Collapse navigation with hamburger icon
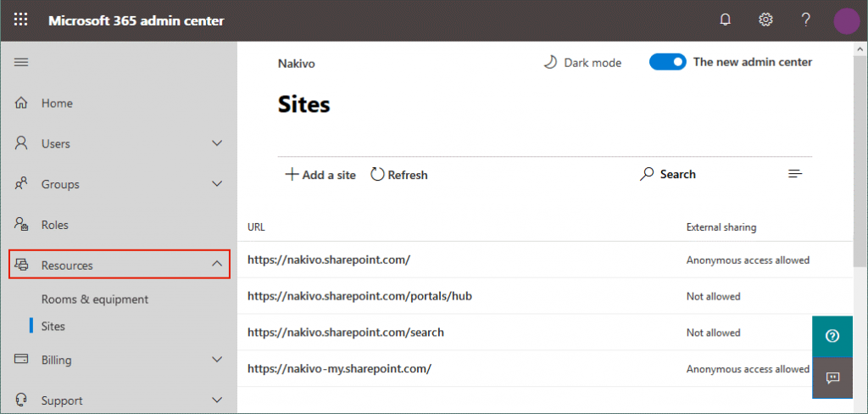The width and height of the screenshot is (868, 414). pos(21,62)
